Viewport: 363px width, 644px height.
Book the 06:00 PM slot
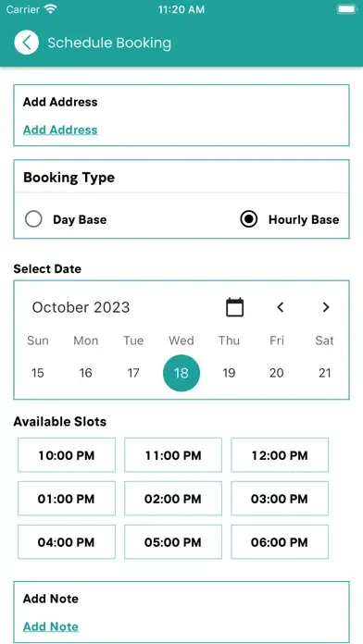[x=280, y=542]
